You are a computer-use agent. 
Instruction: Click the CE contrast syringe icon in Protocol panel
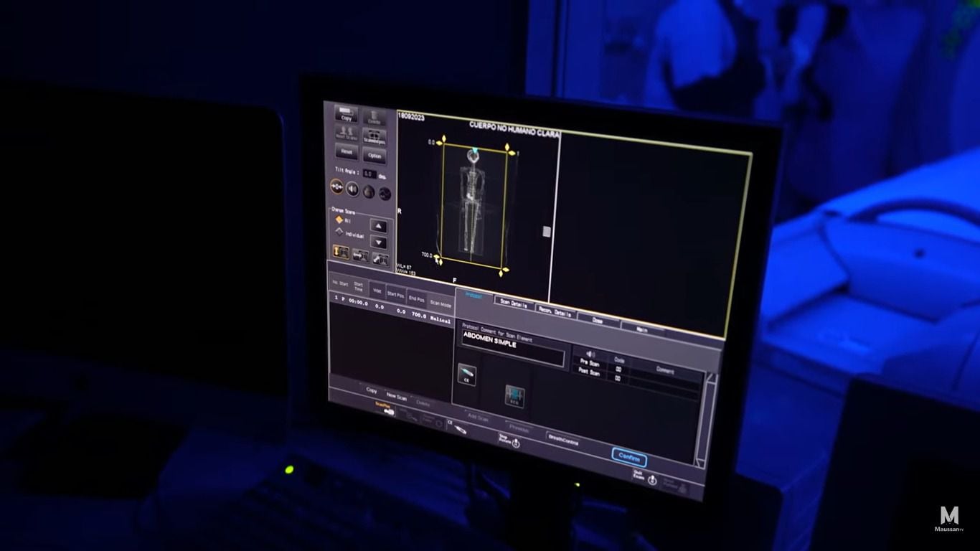click(466, 375)
